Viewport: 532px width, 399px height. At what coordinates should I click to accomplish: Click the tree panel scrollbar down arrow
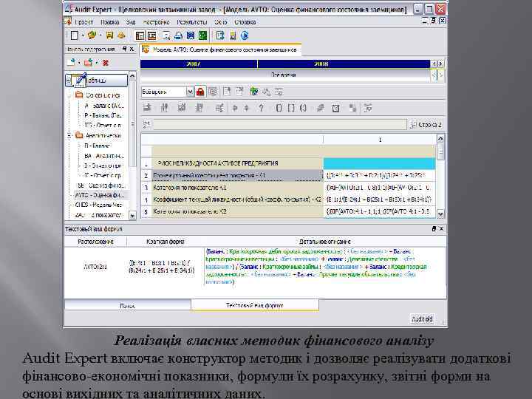[x=132, y=216]
